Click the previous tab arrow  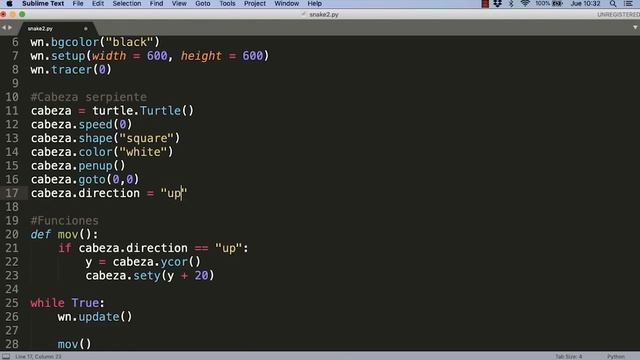pyautogui.click(x=4, y=28)
